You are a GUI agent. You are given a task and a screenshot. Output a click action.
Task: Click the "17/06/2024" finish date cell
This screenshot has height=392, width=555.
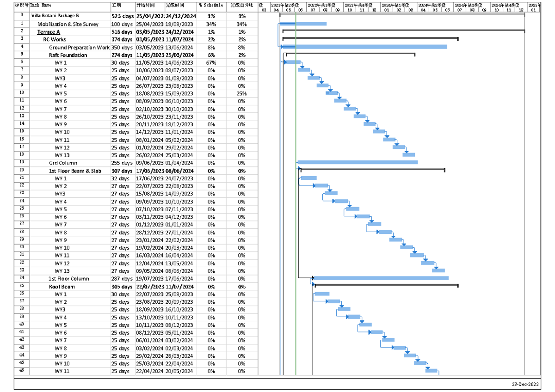point(179,279)
